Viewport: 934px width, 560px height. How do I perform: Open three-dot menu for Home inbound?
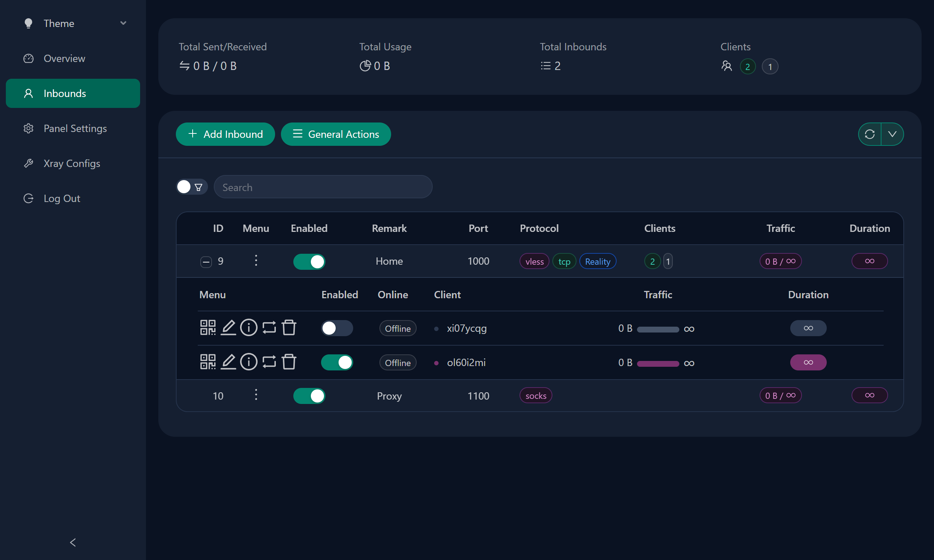coord(256,261)
